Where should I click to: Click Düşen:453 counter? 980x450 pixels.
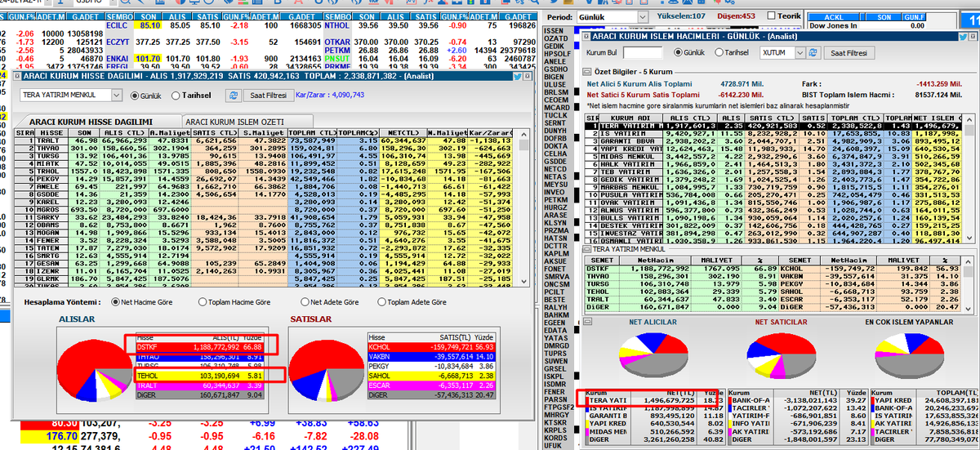point(736,16)
